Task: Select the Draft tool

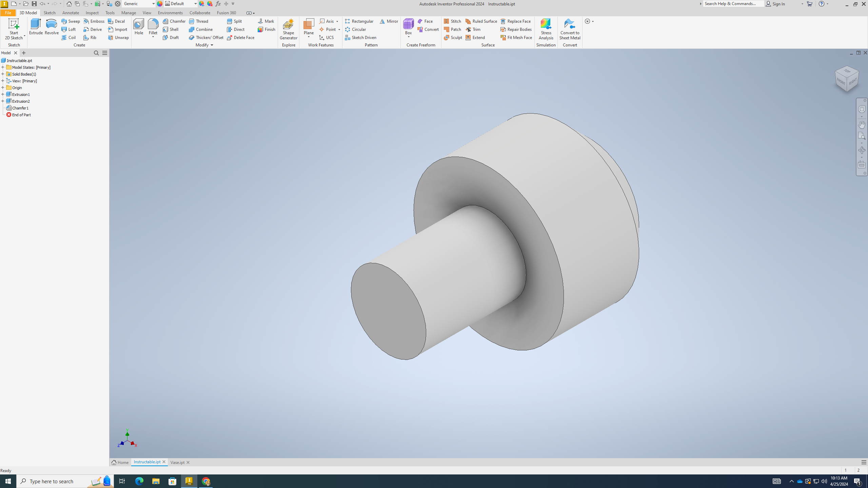Action: coord(171,37)
